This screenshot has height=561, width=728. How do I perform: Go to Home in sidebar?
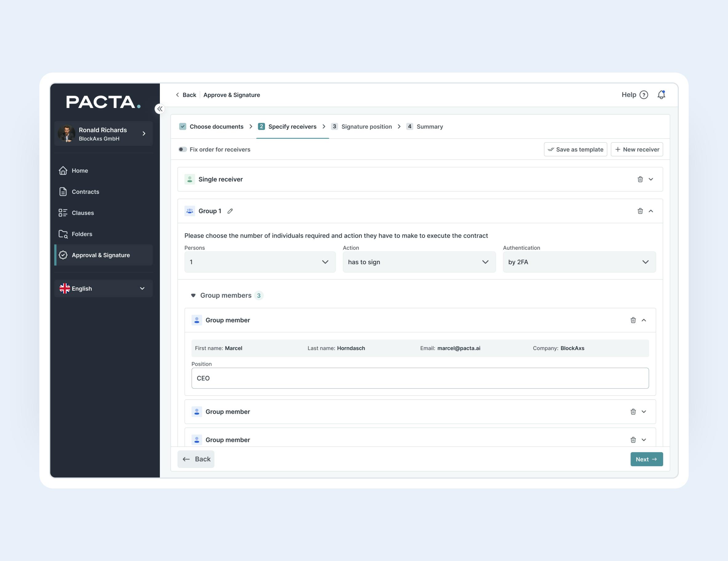(103, 170)
